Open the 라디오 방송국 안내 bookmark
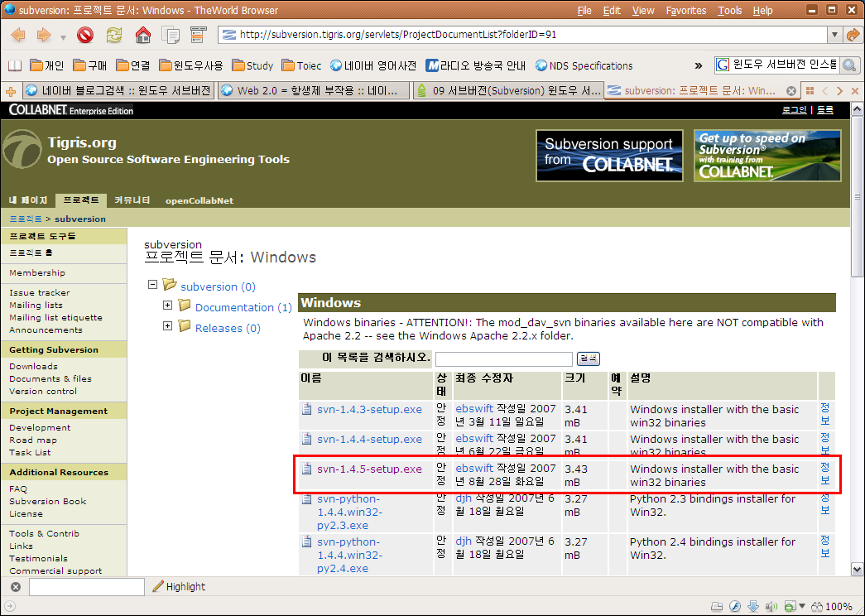Screen dimensions: 865x616 pos(475,65)
